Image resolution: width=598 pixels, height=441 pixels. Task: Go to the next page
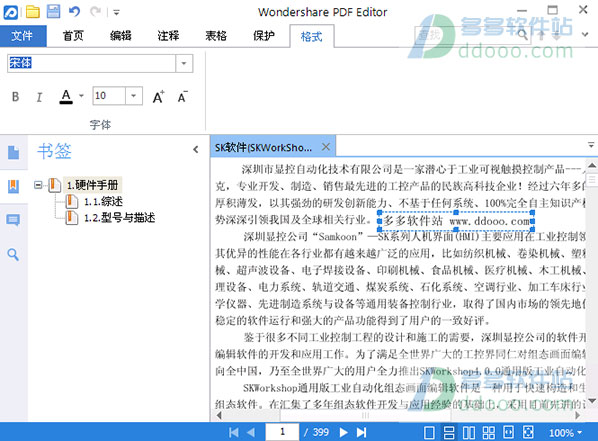343,432
